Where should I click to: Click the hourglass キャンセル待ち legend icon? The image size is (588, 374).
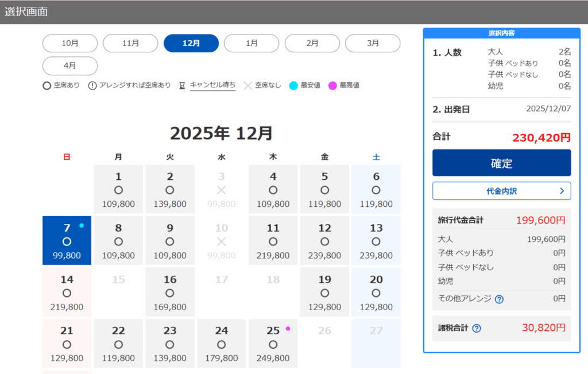[x=182, y=86]
